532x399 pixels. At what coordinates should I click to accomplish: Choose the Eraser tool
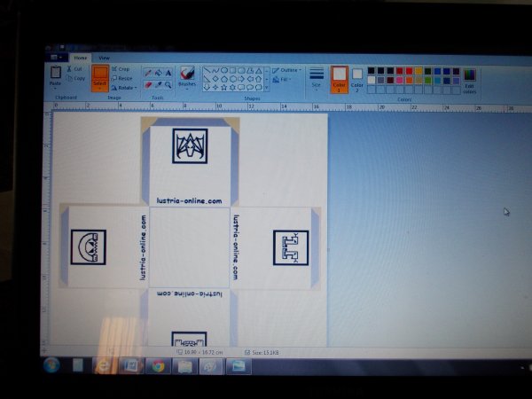point(148,86)
